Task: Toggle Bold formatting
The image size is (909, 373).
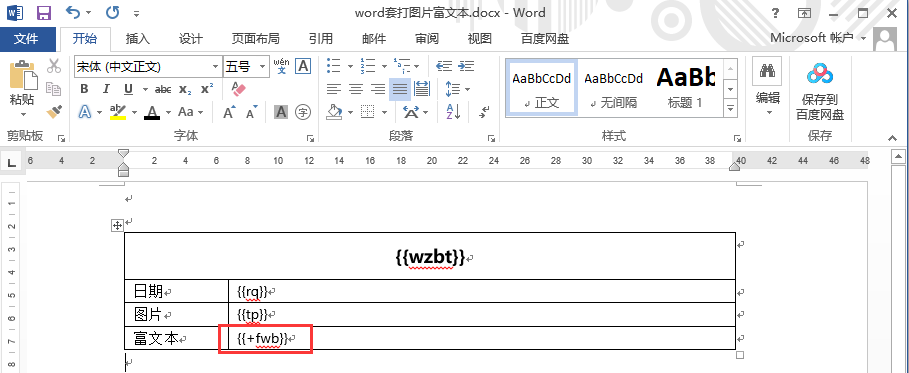Action: point(85,89)
